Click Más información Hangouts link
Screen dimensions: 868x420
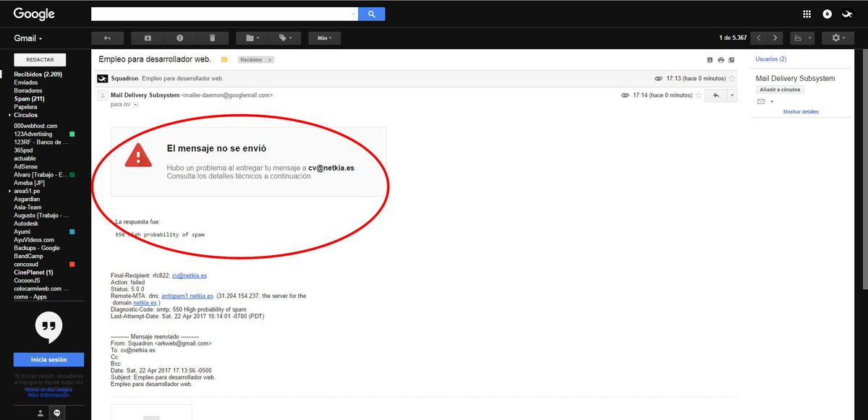(48, 395)
